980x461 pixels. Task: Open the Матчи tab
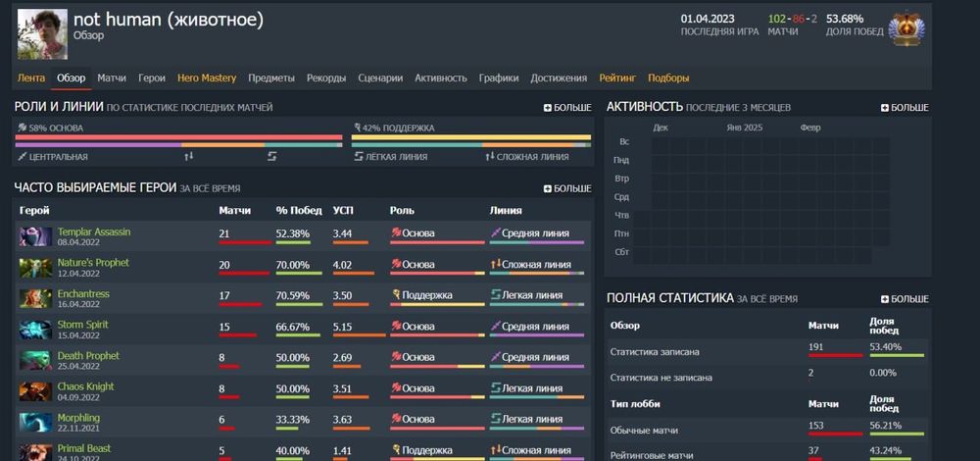[112, 78]
